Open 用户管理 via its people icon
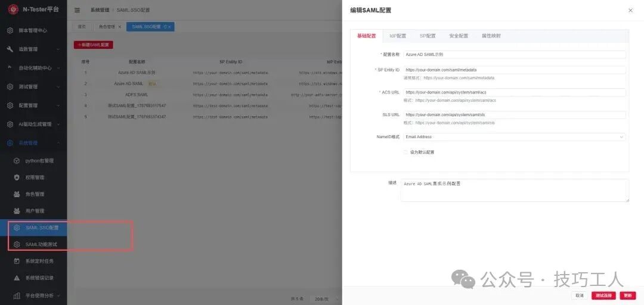644x305 pixels. pyautogui.click(x=17, y=211)
